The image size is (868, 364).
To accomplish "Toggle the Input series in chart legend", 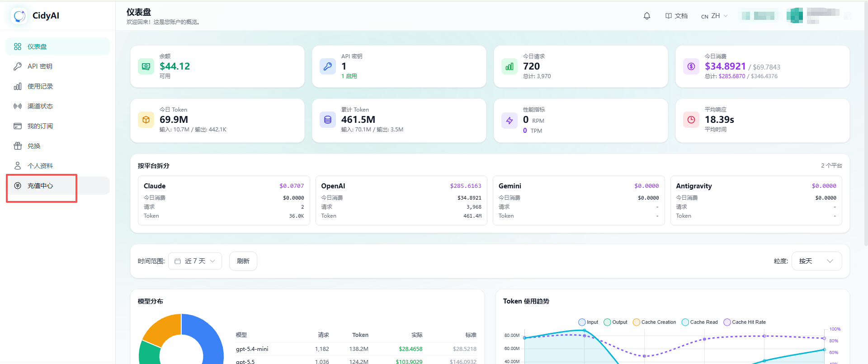I will pyautogui.click(x=588, y=322).
